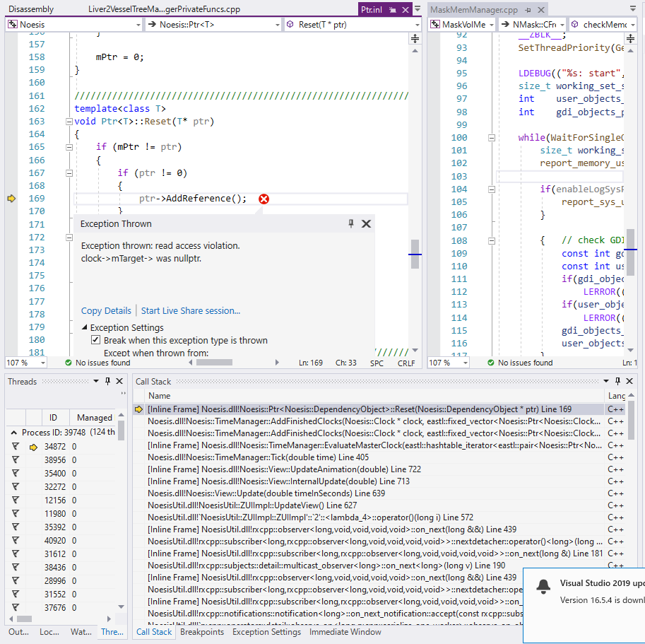The image size is (645, 644).
Task: Switch to the Liver2VesselTreeMa...gerPrivateFuncs.cpp tab
Action: pyautogui.click(x=164, y=9)
